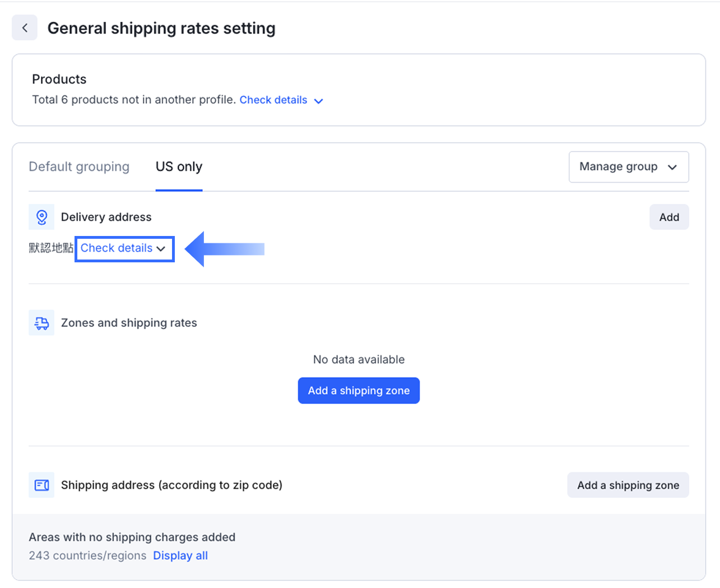
Task: Click the chevron beside Products Check details
Action: [319, 101]
